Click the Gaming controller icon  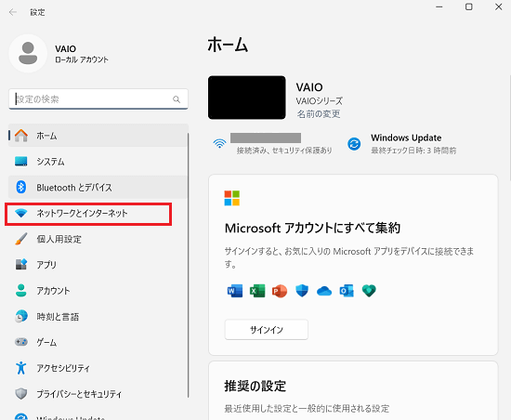[x=21, y=342]
